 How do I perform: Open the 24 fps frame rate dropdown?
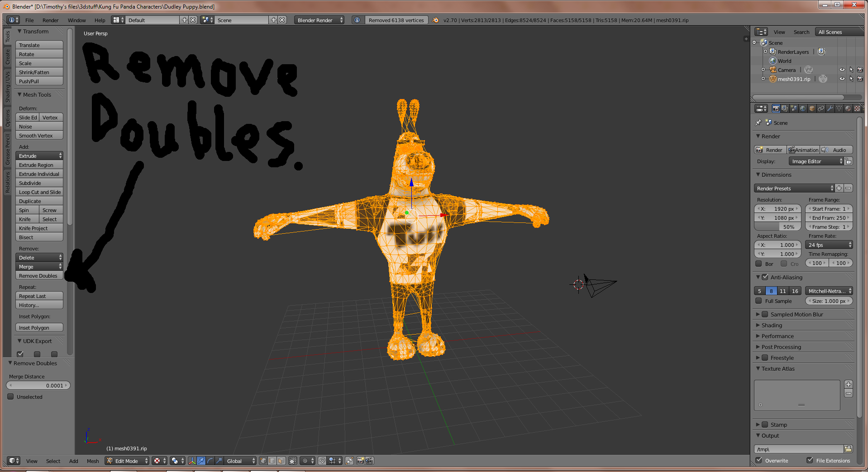click(x=829, y=245)
